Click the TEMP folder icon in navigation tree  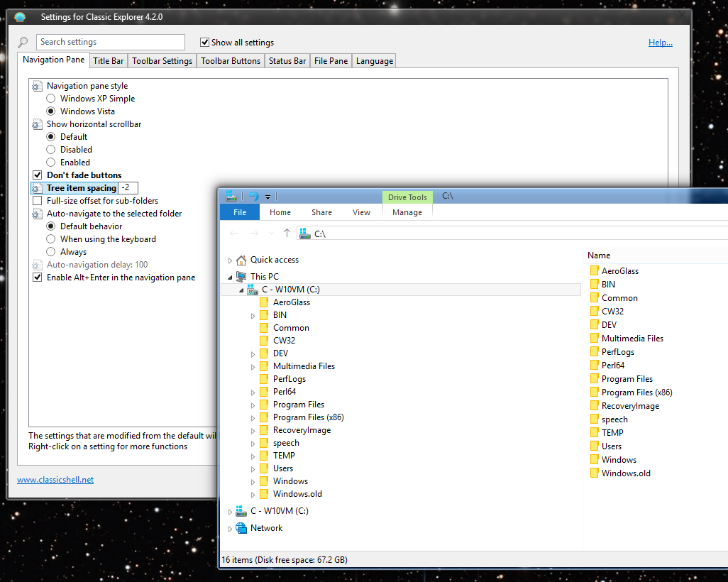[264, 456]
